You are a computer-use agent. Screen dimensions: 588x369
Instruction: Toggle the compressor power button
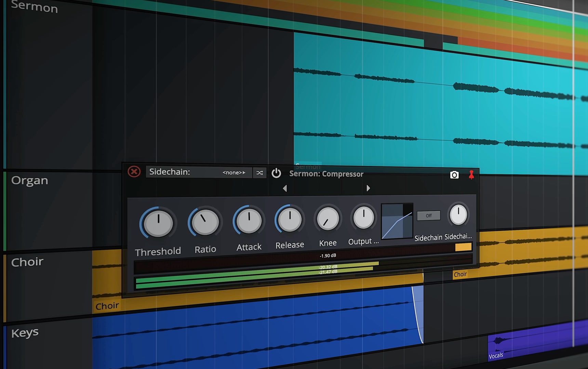276,173
